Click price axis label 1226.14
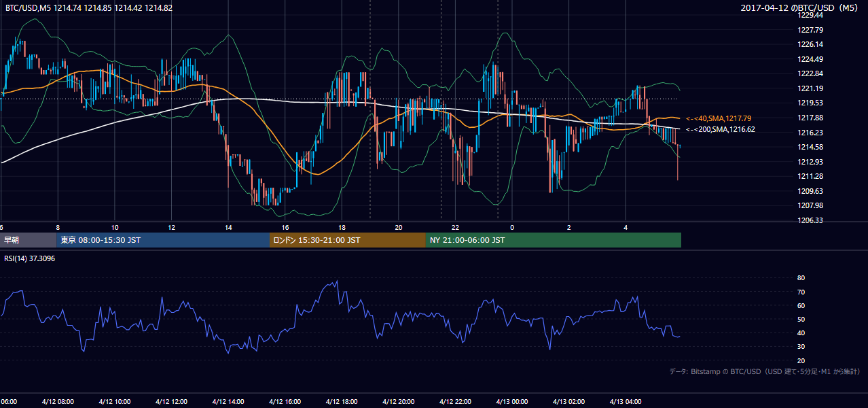868x408 pixels. pos(811,44)
